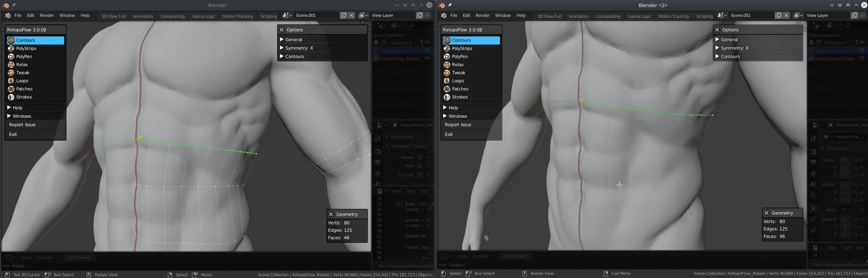The width and height of the screenshot is (868, 278).
Task: Toggle visibility of RetopoFlow_Rotate in Blender <2> outliner
Action: (862, 58)
